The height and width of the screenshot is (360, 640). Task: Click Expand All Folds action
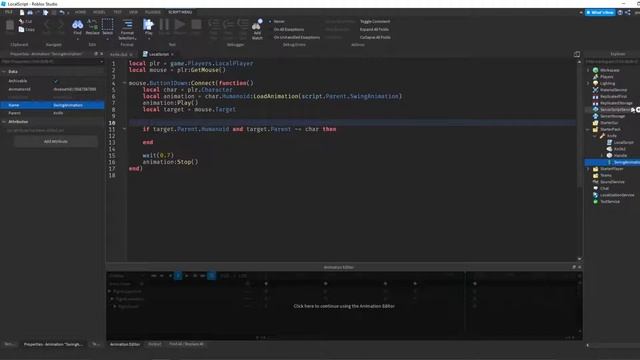coord(374,29)
